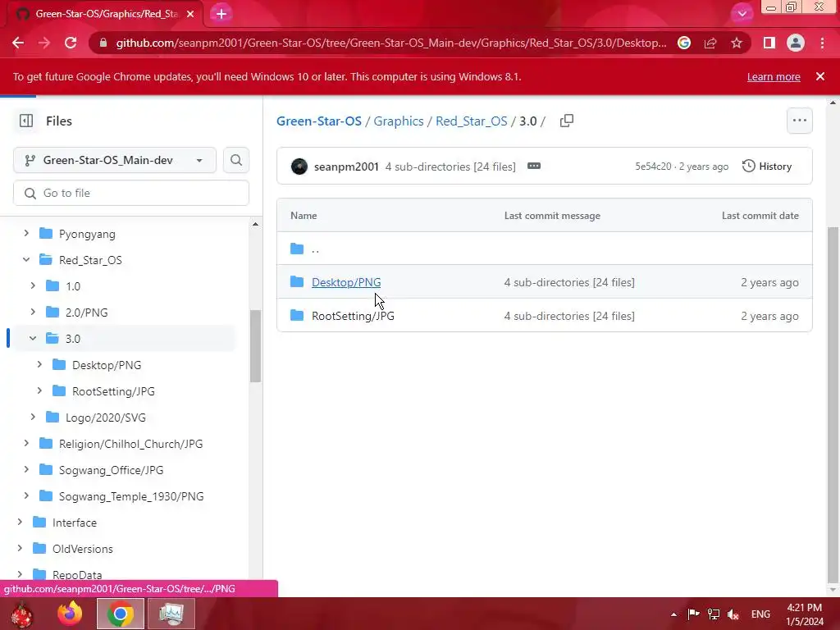Open the tab search dropdown arrow
This screenshot has width=840, height=630.
[742, 14]
